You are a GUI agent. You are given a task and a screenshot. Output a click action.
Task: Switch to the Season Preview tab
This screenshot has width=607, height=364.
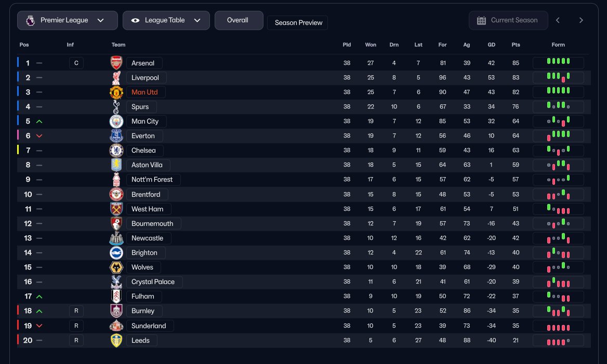tap(297, 23)
